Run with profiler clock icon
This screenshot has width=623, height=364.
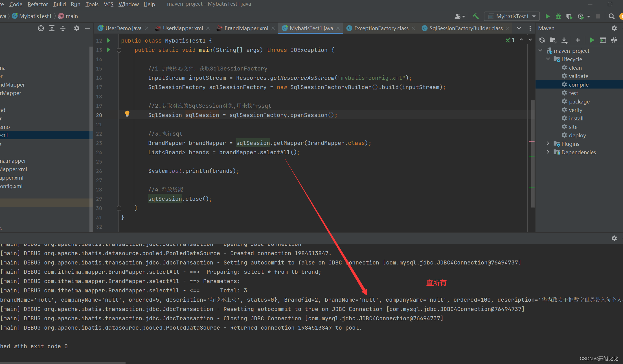(x=581, y=16)
